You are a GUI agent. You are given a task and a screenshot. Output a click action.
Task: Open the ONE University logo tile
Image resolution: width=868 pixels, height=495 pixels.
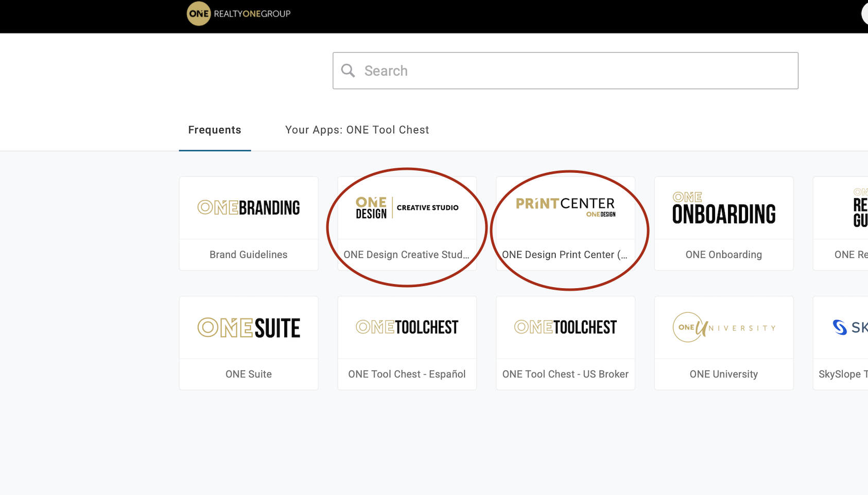pos(724,327)
